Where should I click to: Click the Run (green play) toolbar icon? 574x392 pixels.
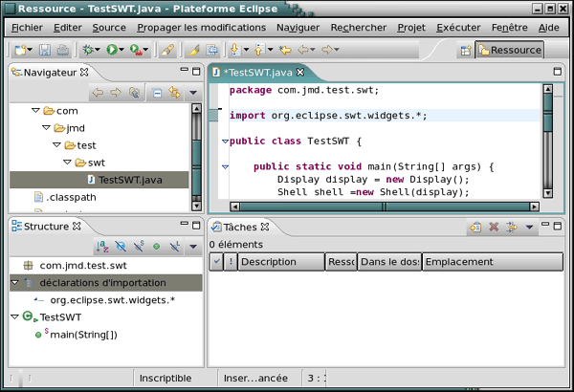point(112,49)
